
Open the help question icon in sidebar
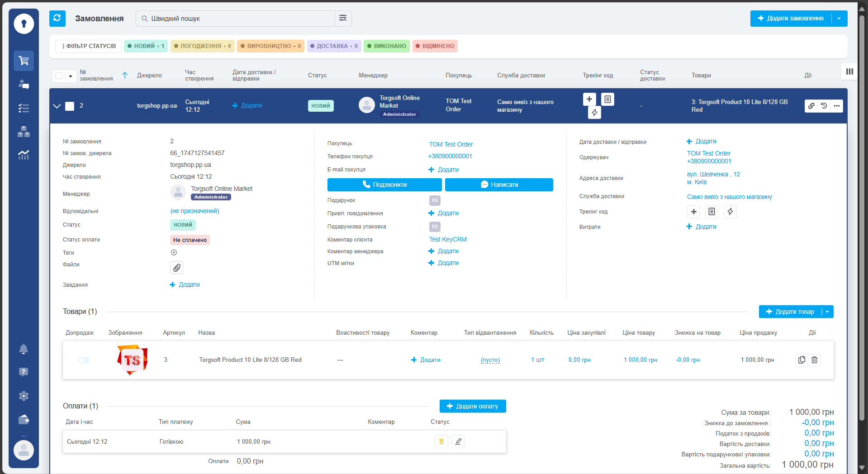24,372
